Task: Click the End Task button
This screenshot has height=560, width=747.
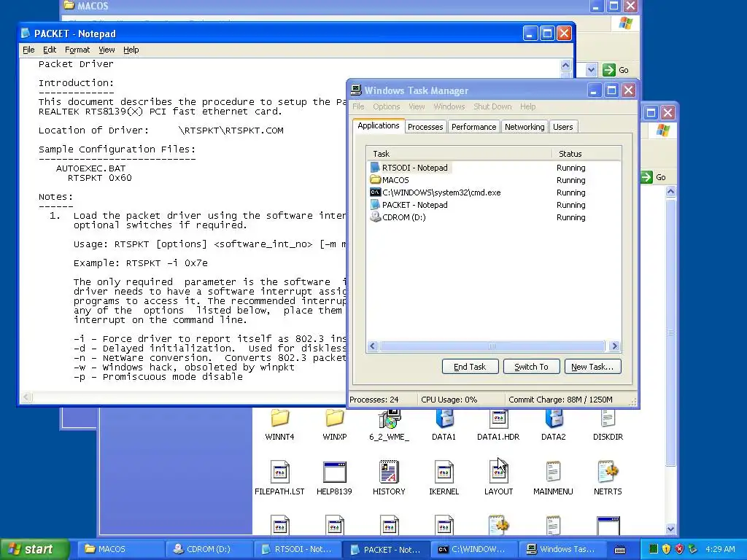Action: click(471, 367)
